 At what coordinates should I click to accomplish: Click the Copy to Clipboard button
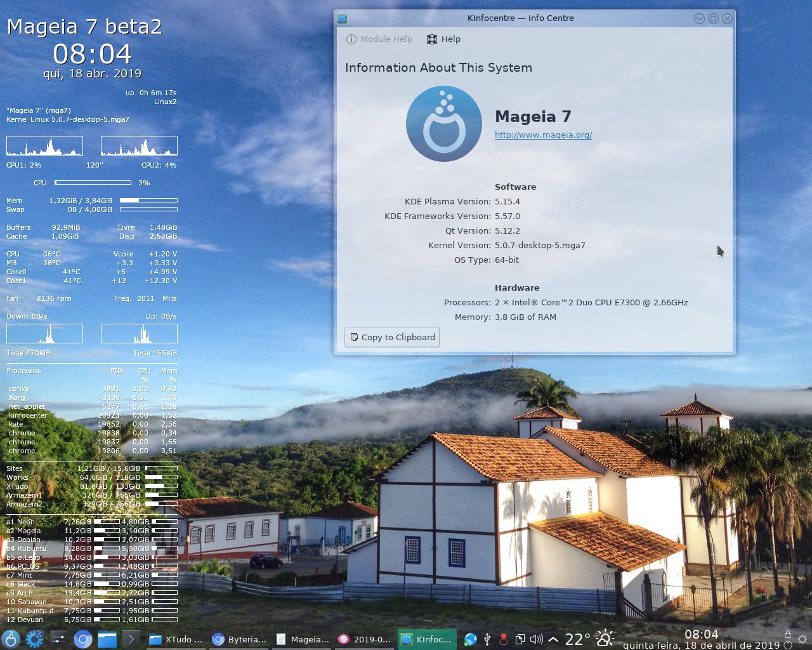[391, 337]
